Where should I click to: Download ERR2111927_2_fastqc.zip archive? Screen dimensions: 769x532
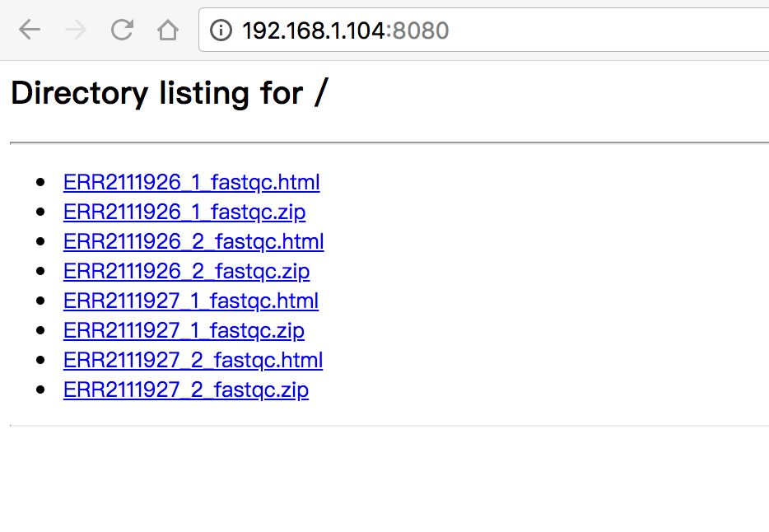coord(185,390)
